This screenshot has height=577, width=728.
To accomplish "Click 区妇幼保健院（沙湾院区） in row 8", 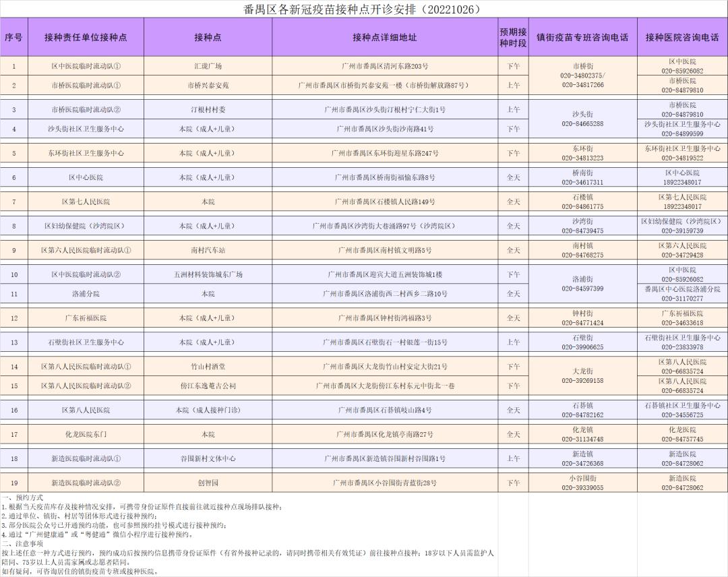I will click(x=86, y=226).
